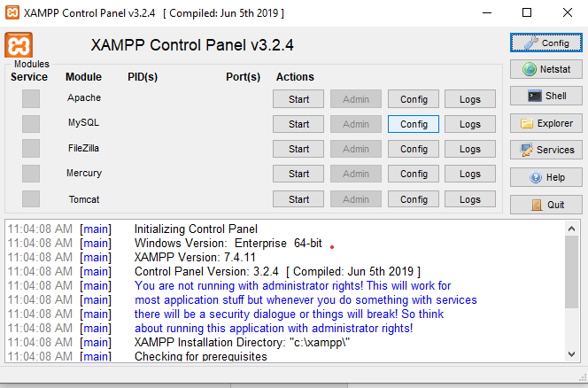
Task: Click 'Checking for prerequisites' log line
Action: pos(201,356)
